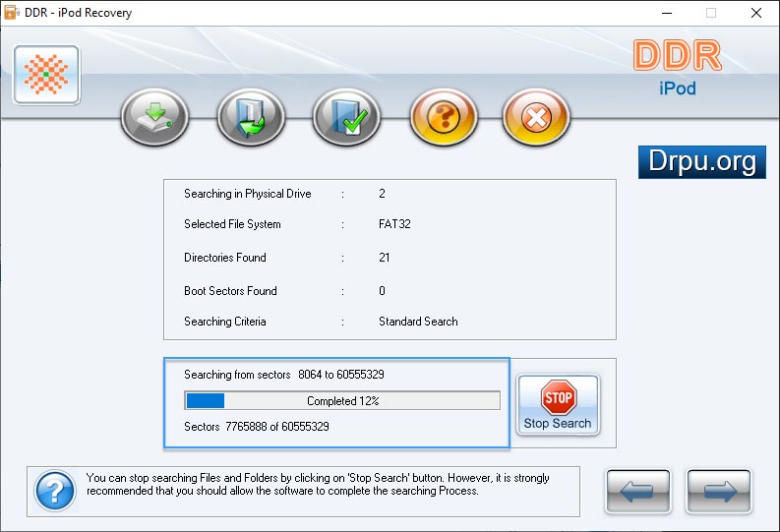Click the back arrow navigation button

(x=637, y=492)
